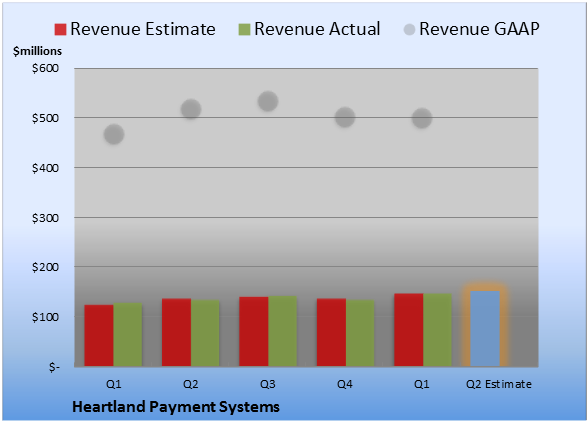Select the red estimate bar for Q3

(x=254, y=331)
